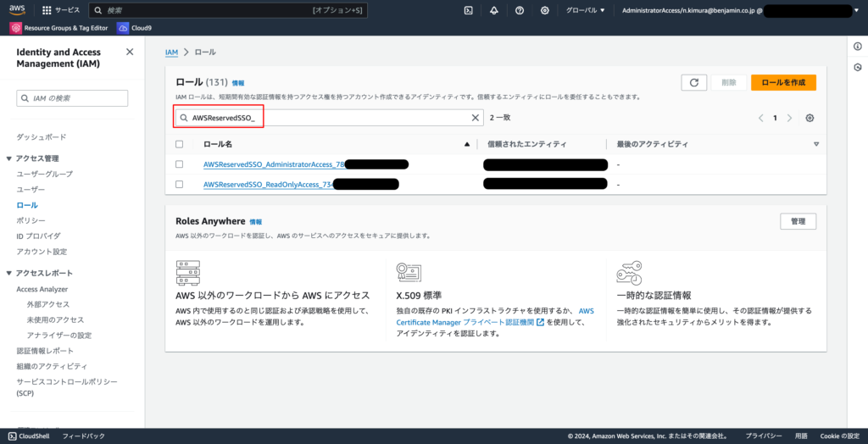Open ロール in the sidebar
868x444 pixels.
click(x=27, y=205)
